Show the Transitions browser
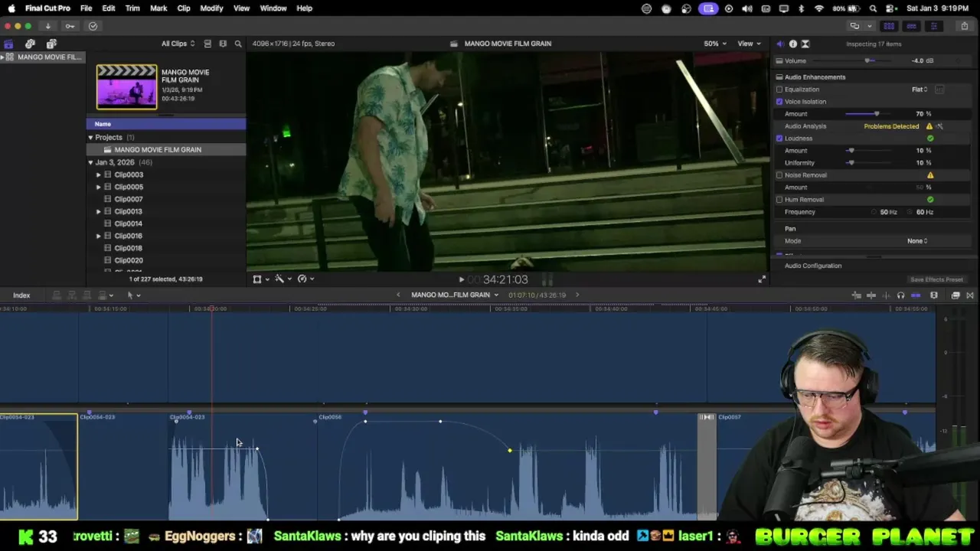The width and height of the screenshot is (980, 551). point(969,295)
